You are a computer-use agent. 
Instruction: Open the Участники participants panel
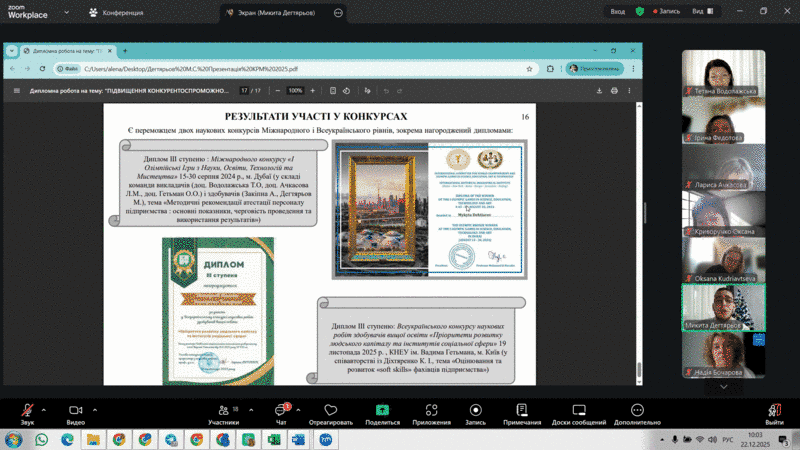pos(222,411)
